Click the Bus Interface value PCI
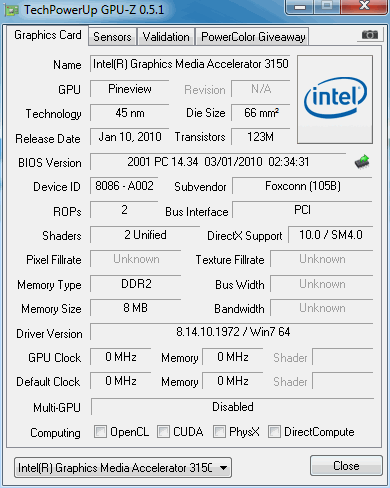This screenshot has height=488, width=390. click(x=302, y=210)
